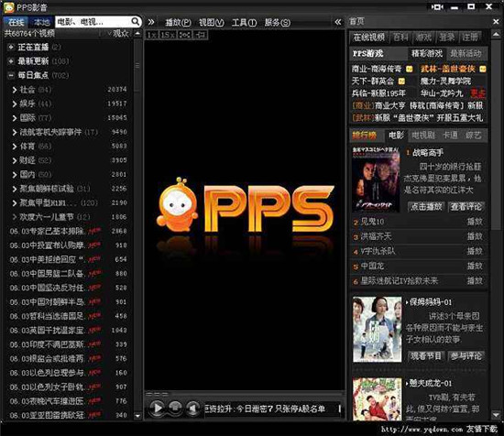Click NEW badge on 06.03中投宣布认购摩

point(94,245)
